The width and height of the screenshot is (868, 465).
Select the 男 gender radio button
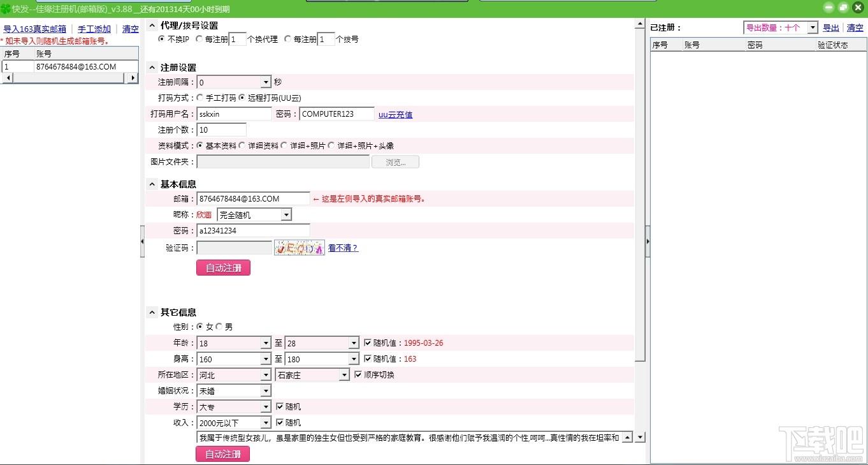click(x=219, y=326)
